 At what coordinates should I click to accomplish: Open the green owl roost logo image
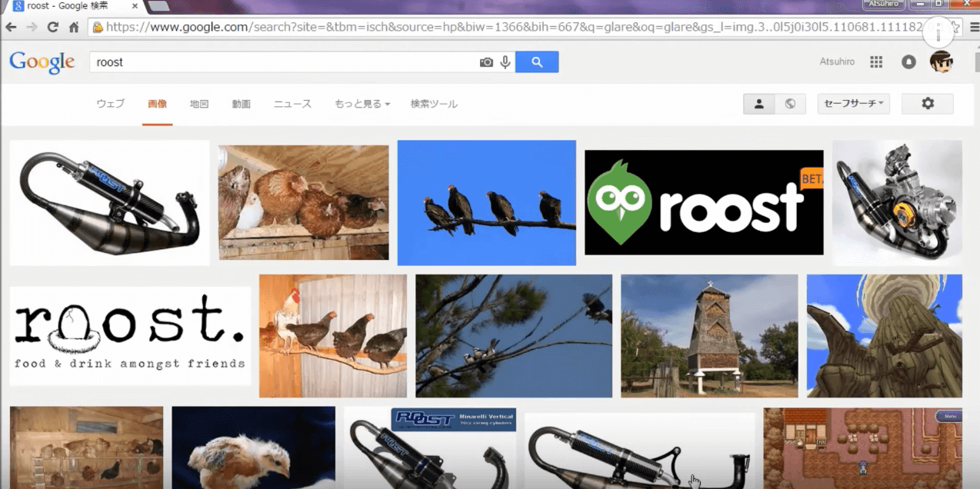[x=703, y=202]
